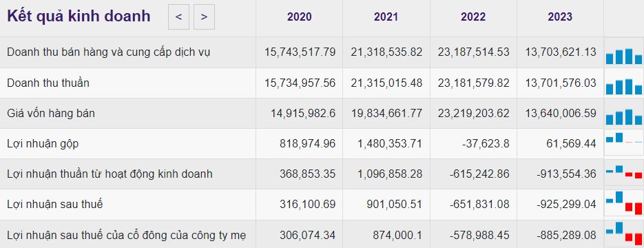This screenshot has height=248, width=644.
Task: Select the Doanh thu thuần row label
Action: point(48,83)
